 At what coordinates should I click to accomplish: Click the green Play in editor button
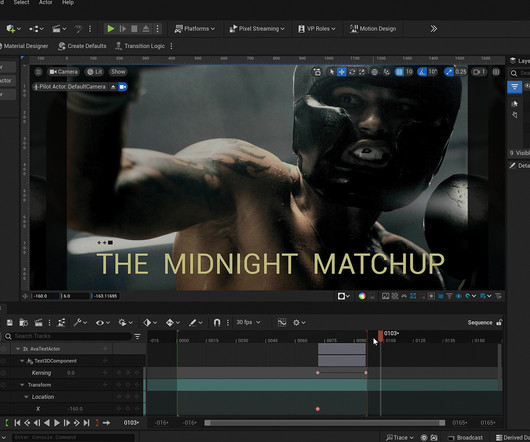[x=111, y=29]
